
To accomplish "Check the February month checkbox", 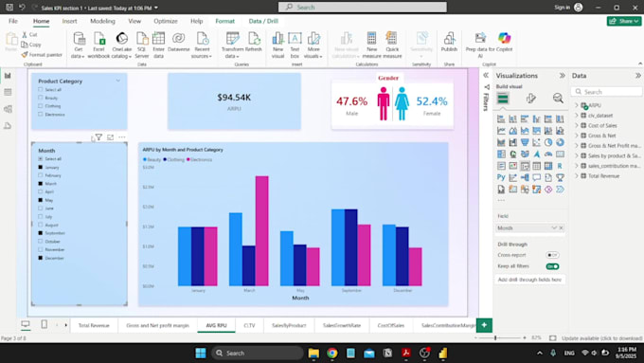I will [x=40, y=175].
